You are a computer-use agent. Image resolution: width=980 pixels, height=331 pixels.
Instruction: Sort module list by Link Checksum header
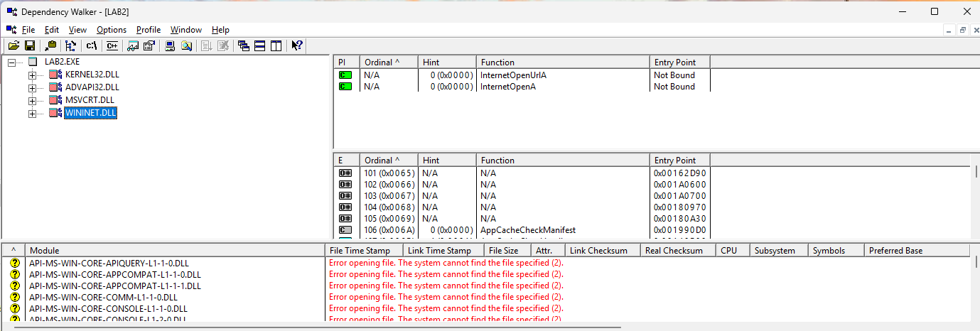pyautogui.click(x=603, y=250)
